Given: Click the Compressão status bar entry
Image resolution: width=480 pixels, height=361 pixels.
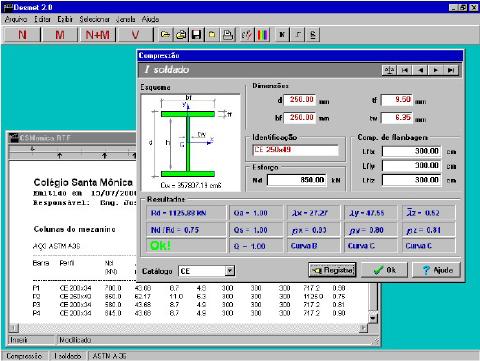Looking at the screenshot, I should 24,356.
